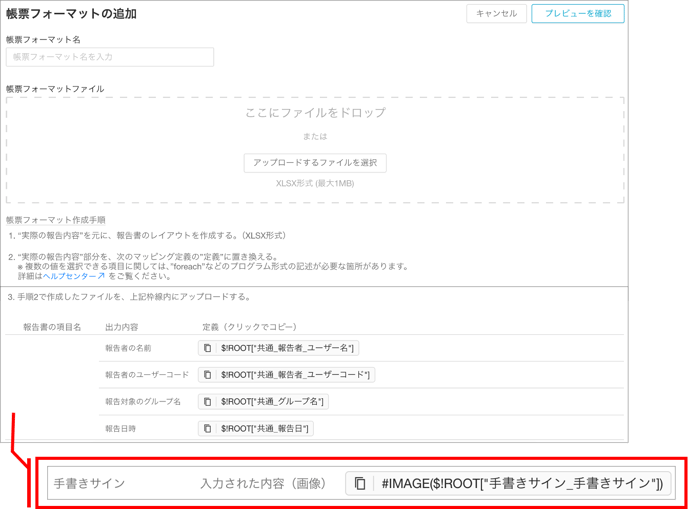Copy icon for 共通_報告者_ユーザーコード definition
The height and width of the screenshot is (509, 688).
point(208,375)
